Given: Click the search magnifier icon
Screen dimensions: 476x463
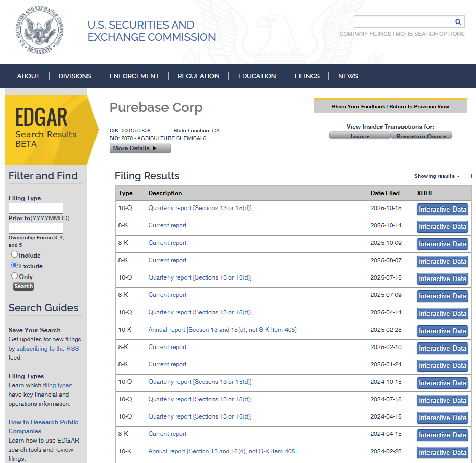Looking at the screenshot, I should [458, 21].
